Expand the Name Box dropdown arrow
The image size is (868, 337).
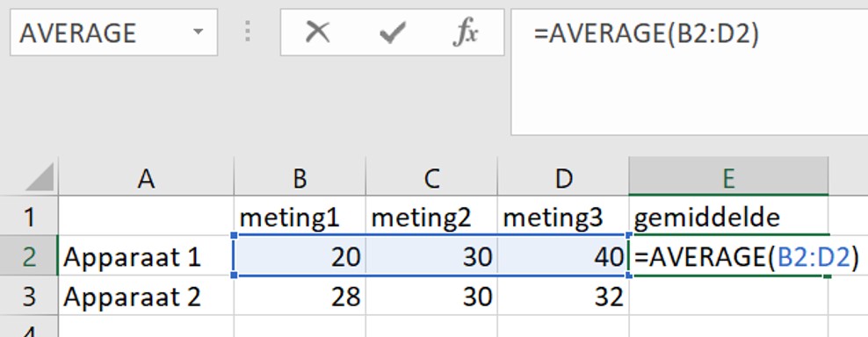click(198, 32)
